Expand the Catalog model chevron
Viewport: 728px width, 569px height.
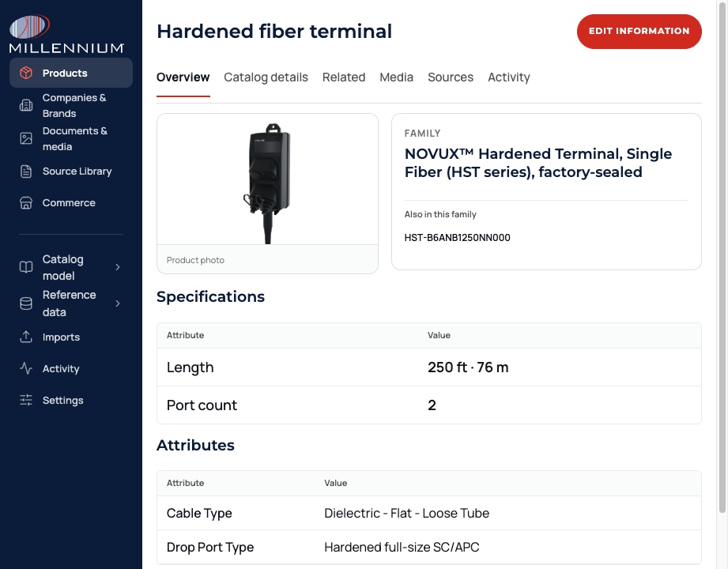coord(118,267)
